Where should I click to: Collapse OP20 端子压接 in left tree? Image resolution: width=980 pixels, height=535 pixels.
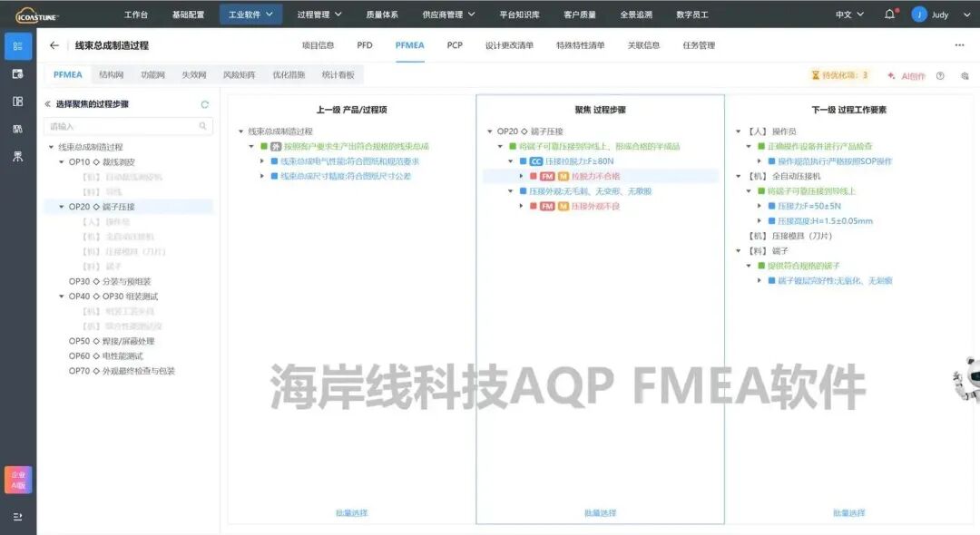[x=62, y=207]
